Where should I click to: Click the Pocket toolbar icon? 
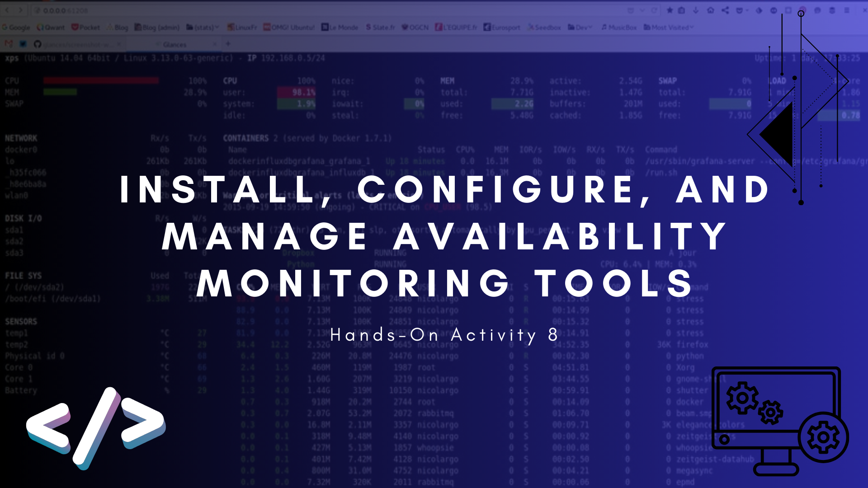click(740, 10)
